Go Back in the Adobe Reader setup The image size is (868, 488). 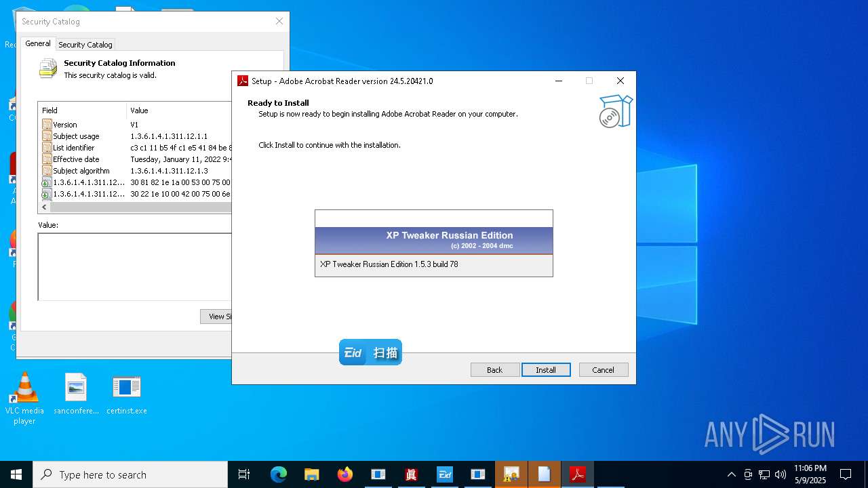[495, 369]
